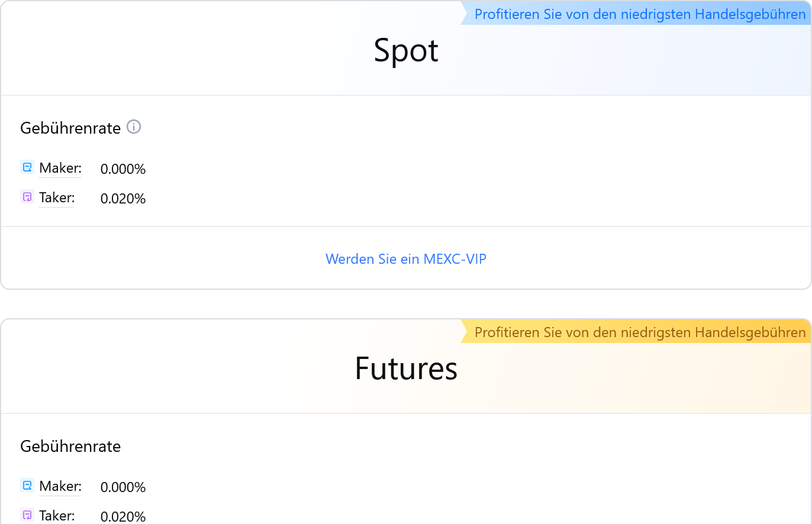Click the blue Handelsgebühren banner on Spot card
812x524 pixels.
tap(636, 14)
